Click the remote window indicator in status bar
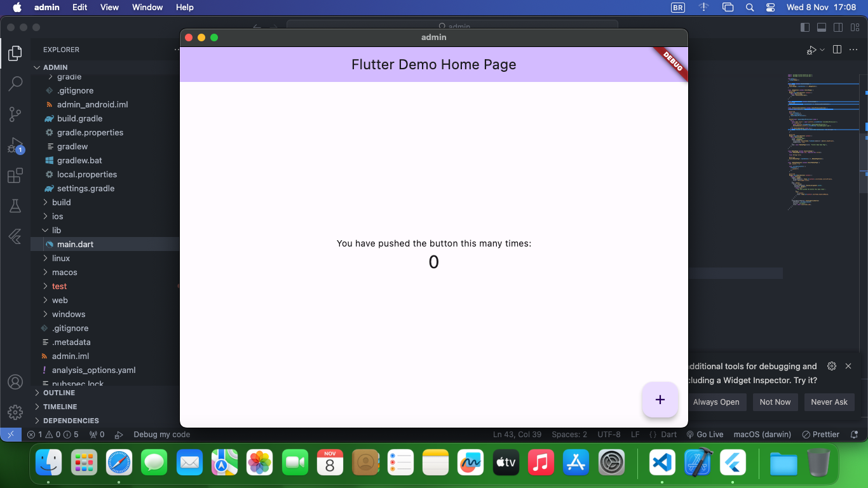This screenshot has height=488, width=868. click(x=11, y=435)
